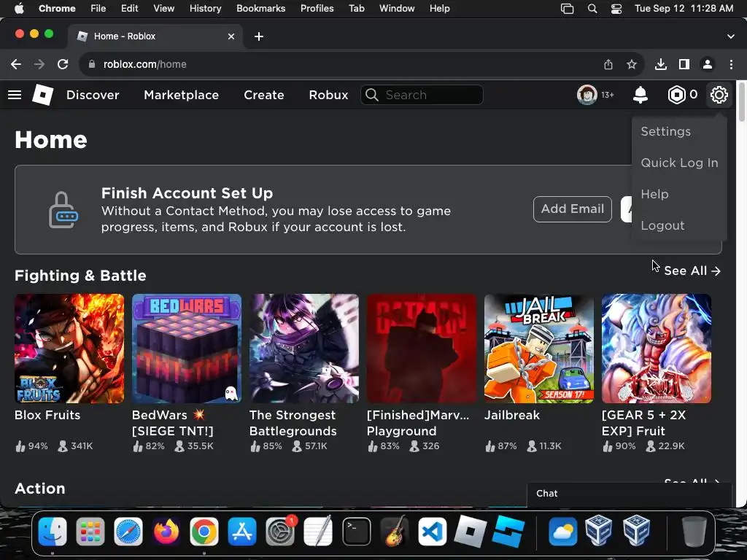747x560 pixels.
Task: Open Visual Studio Code from the dock
Action: click(432, 532)
